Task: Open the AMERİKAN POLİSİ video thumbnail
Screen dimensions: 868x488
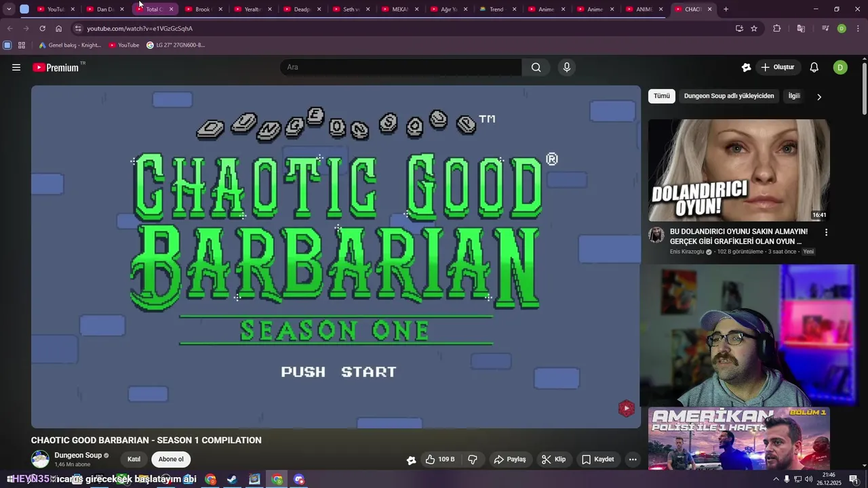Action: pyautogui.click(x=738, y=439)
